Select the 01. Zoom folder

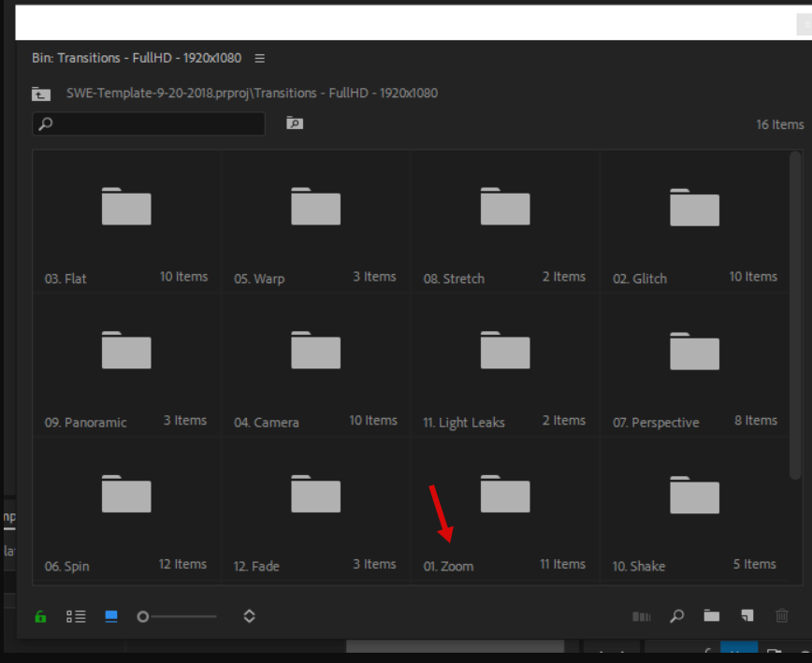coord(505,496)
